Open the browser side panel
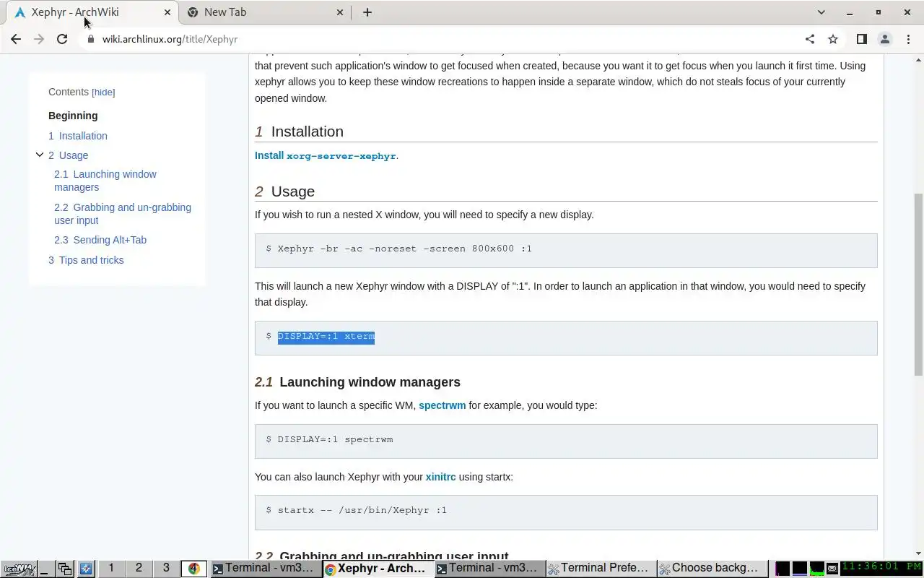This screenshot has width=924, height=578. 861,39
